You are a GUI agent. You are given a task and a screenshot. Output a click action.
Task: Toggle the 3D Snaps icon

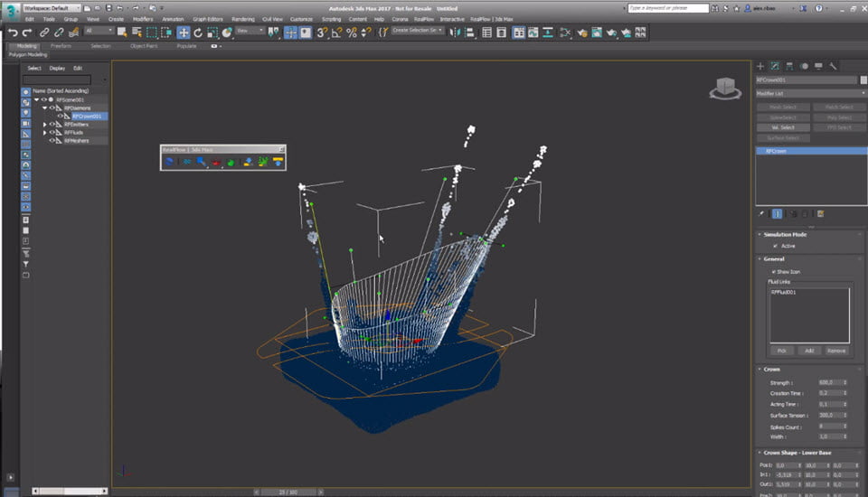[322, 33]
